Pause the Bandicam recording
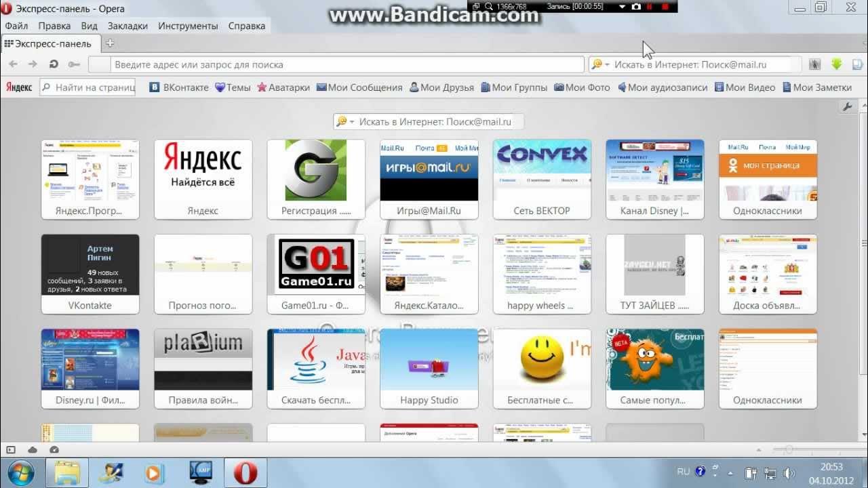Image resolution: width=868 pixels, height=488 pixels. point(650,7)
